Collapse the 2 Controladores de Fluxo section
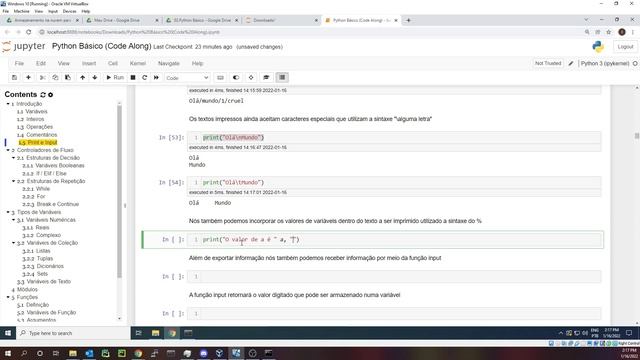The height and width of the screenshot is (360, 640). tap(8, 150)
